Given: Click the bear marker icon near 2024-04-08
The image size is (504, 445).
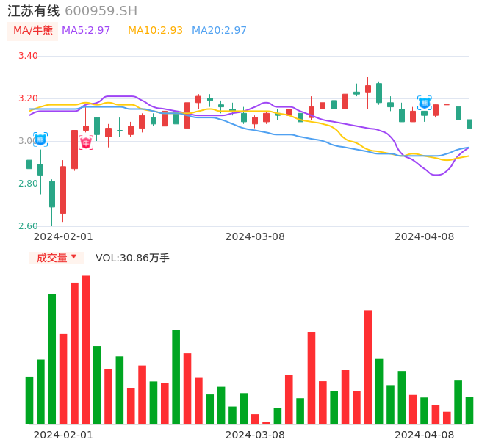Looking at the screenshot, I should coord(425,103).
